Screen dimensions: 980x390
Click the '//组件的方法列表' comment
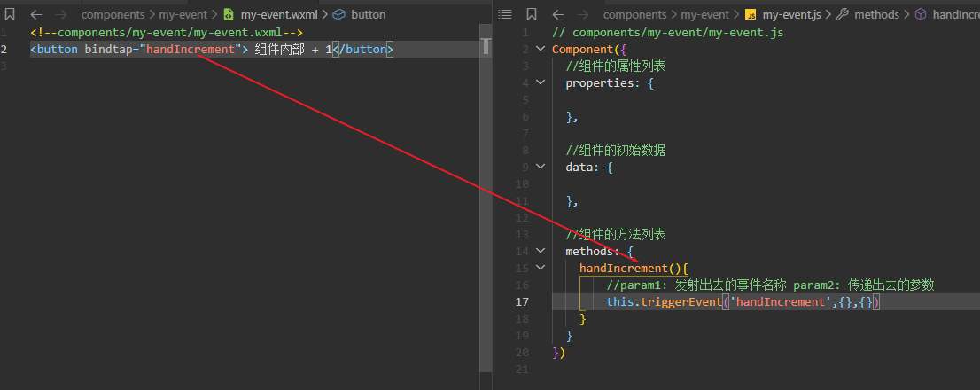tap(616, 234)
